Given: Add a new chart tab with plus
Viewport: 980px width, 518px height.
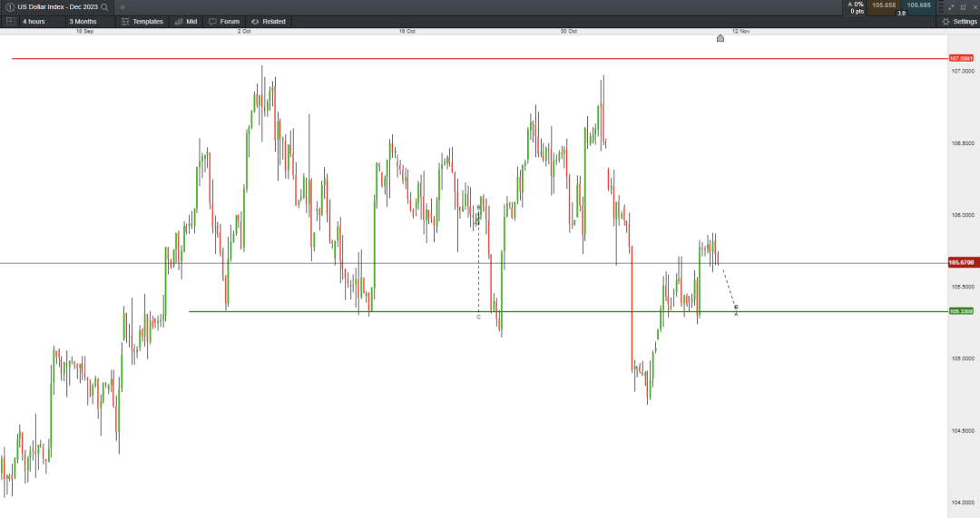Looking at the screenshot, I should pos(122,6).
